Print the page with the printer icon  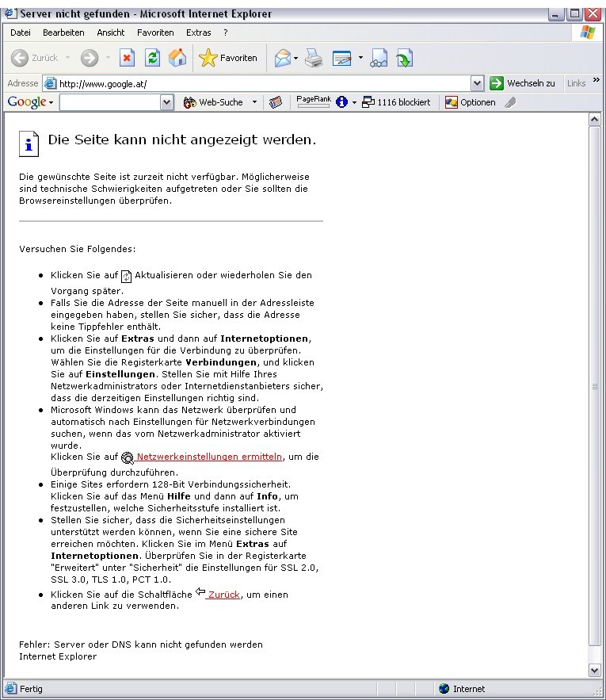314,58
